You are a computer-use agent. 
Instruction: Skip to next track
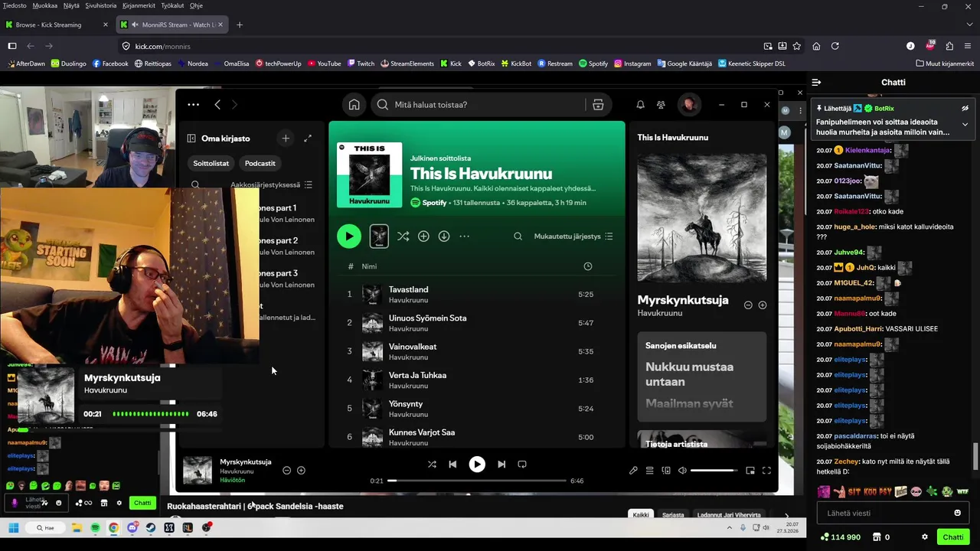pos(501,464)
